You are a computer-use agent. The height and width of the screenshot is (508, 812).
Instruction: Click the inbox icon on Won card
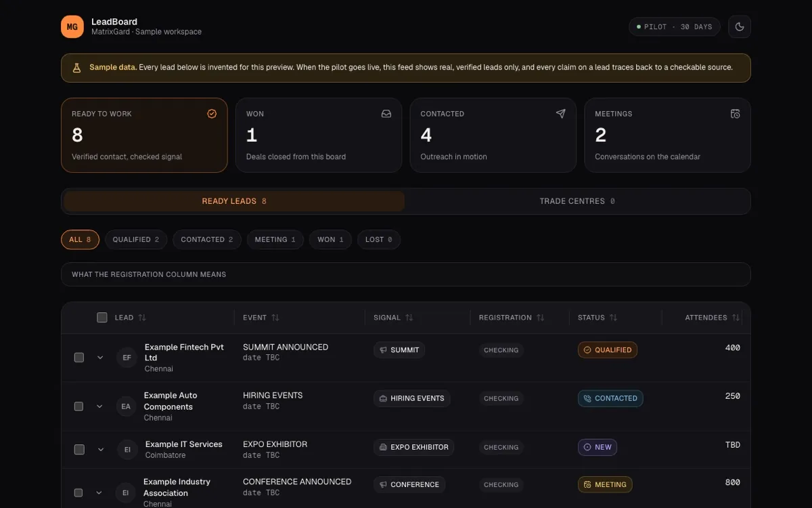(x=386, y=114)
